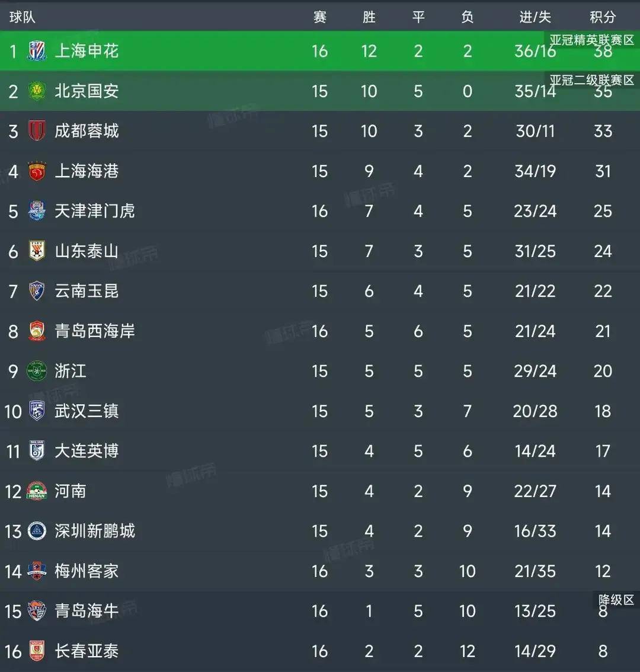The width and height of the screenshot is (640, 672).
Task: Select the 大连英博 team name
Action: pos(87,451)
